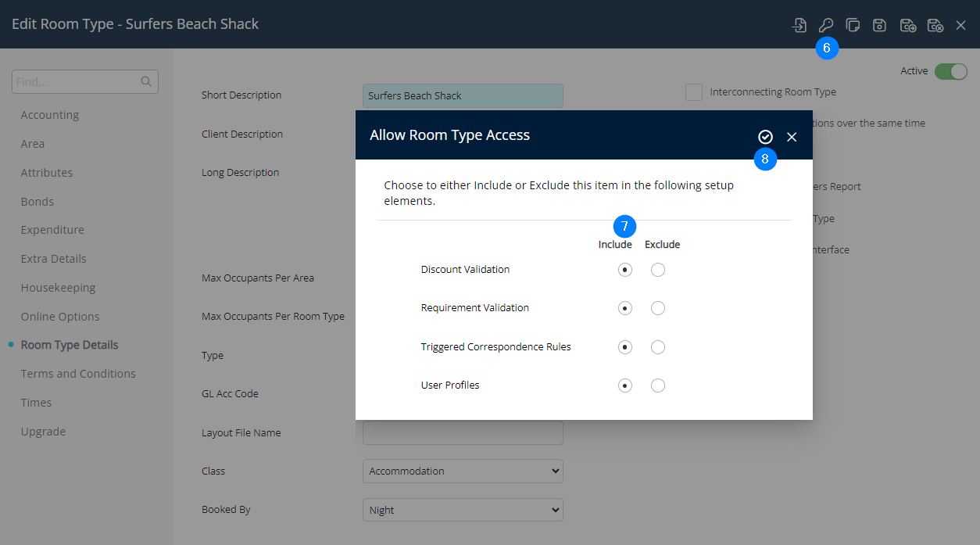Select Exclude for Requirement Validation
The height and width of the screenshot is (545, 980).
pos(658,308)
